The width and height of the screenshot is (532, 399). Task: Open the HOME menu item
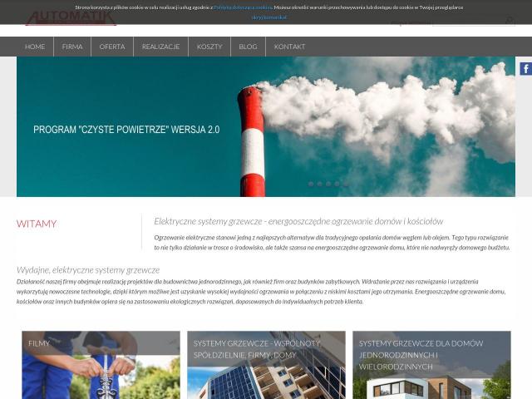tap(35, 47)
